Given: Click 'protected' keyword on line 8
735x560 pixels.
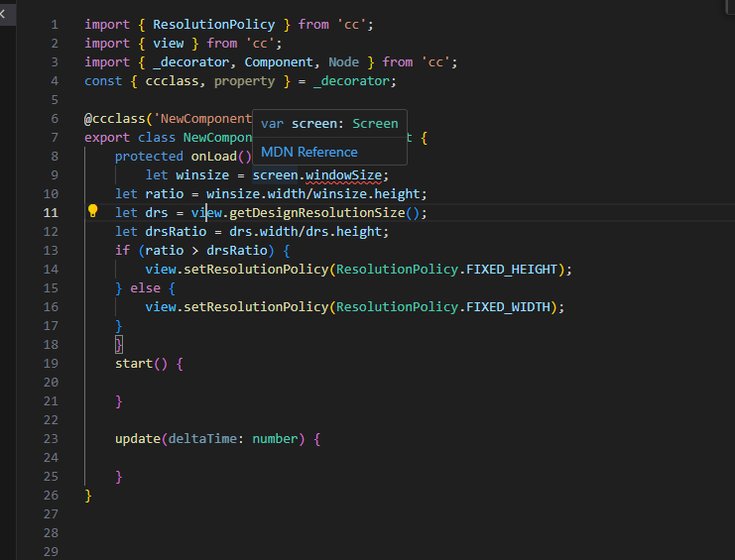Looking at the screenshot, I should point(149,157).
